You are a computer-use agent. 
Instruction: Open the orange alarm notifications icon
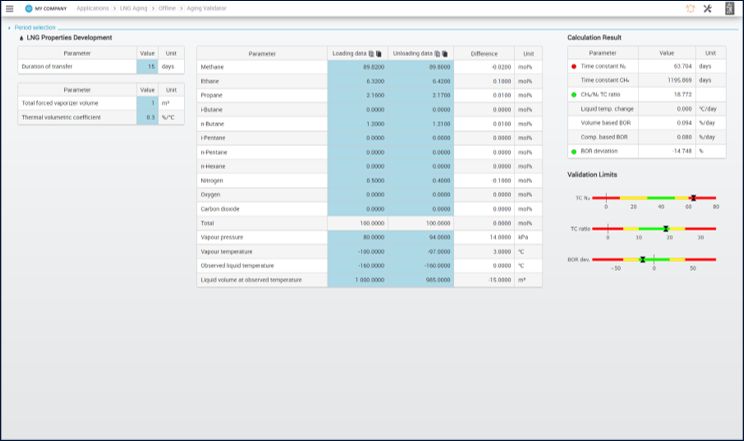(x=690, y=9)
